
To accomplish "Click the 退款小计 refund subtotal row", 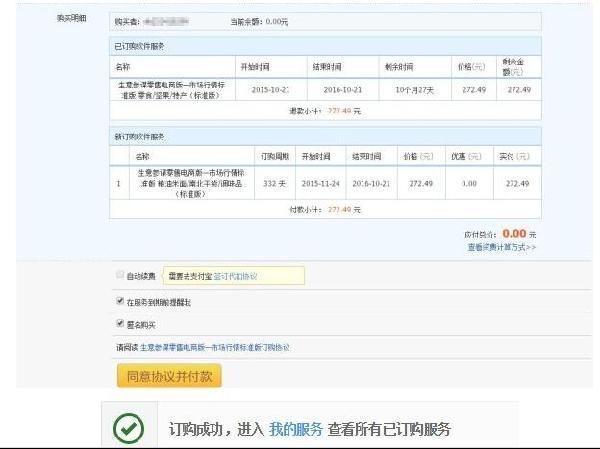I will coord(325,111).
